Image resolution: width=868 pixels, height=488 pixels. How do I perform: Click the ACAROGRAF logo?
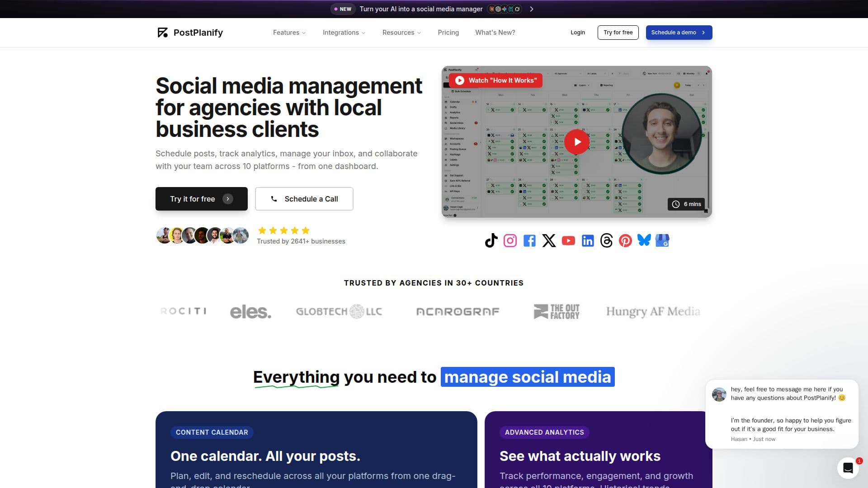[458, 311]
